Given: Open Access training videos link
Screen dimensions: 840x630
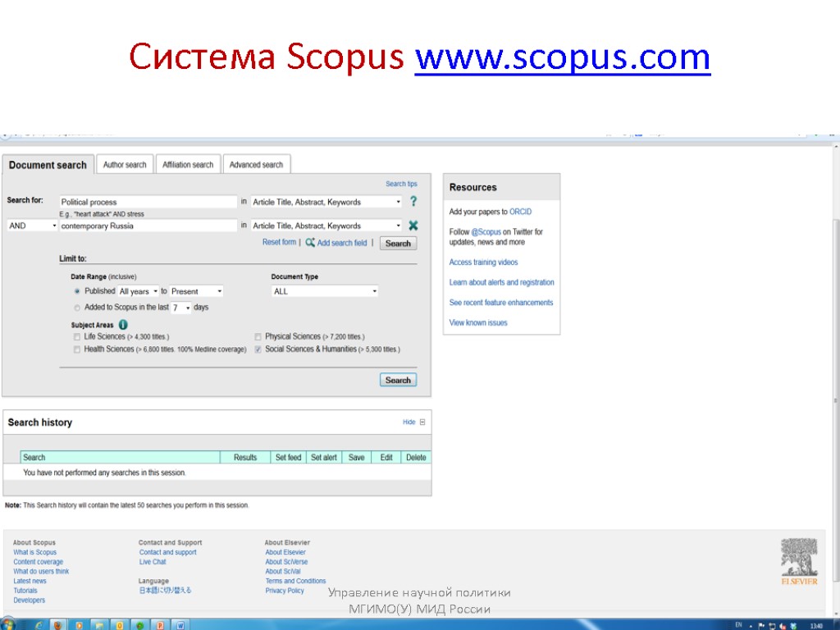Looking at the screenshot, I should pos(483,262).
